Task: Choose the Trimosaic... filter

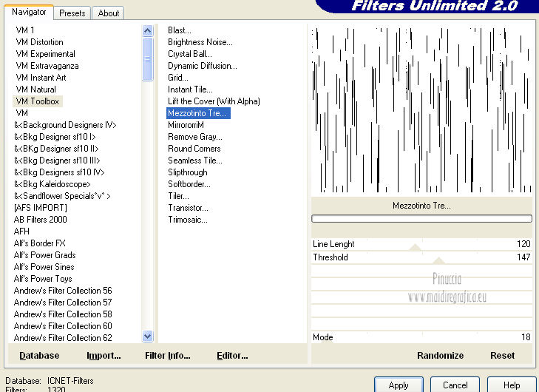Action: 188,220
